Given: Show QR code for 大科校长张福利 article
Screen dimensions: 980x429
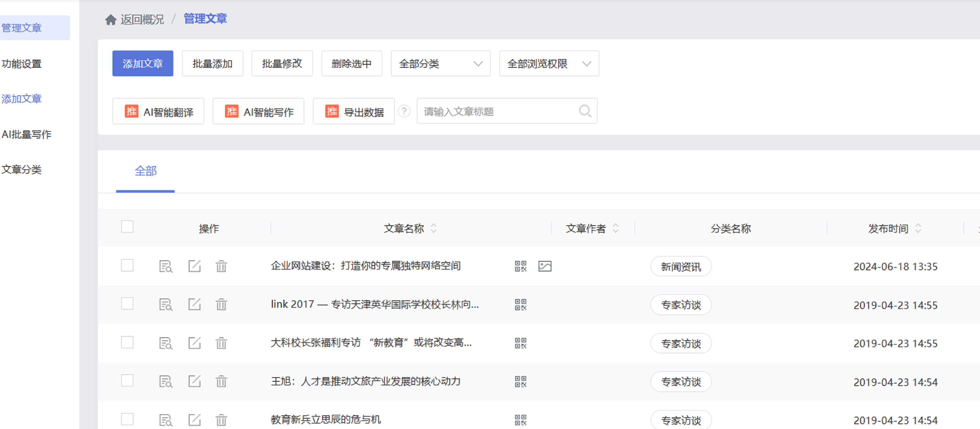Looking at the screenshot, I should (x=520, y=343).
